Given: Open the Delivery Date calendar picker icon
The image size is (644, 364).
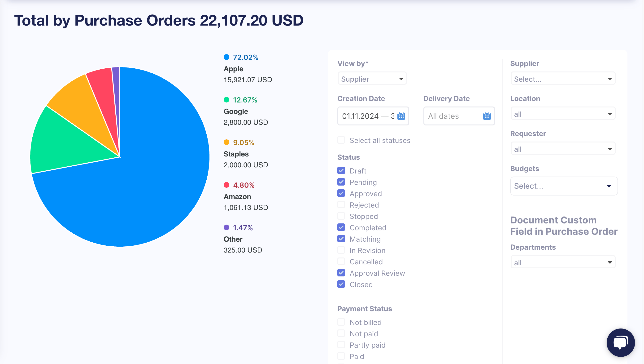Looking at the screenshot, I should pos(487,116).
